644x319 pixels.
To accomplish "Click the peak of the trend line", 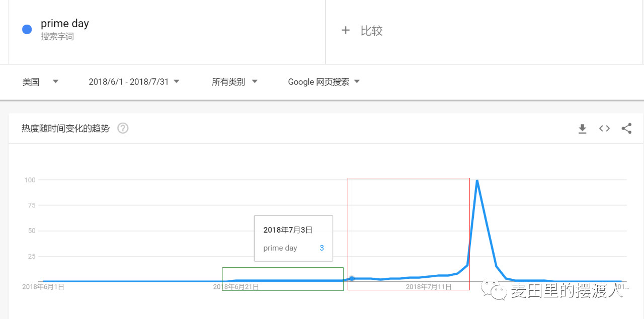I will point(476,180).
